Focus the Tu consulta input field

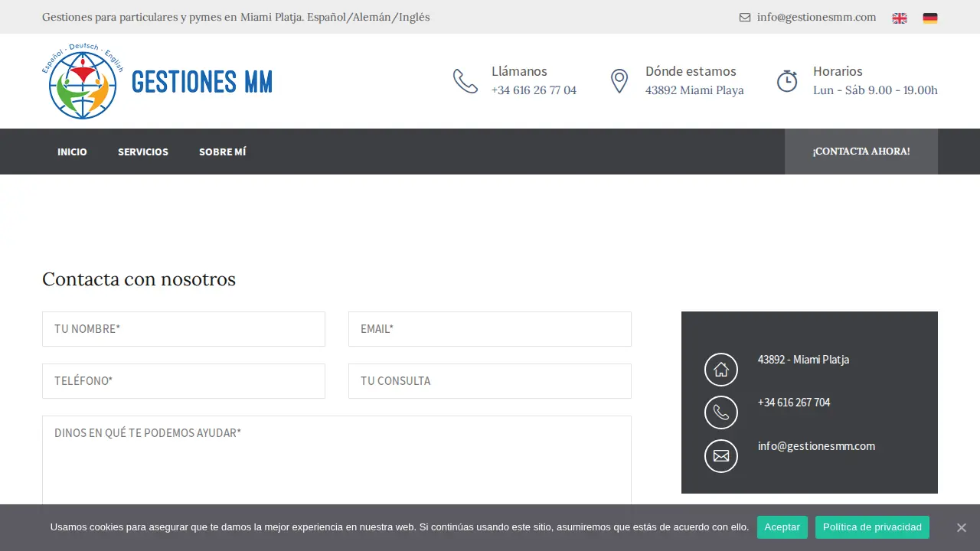[x=490, y=381]
